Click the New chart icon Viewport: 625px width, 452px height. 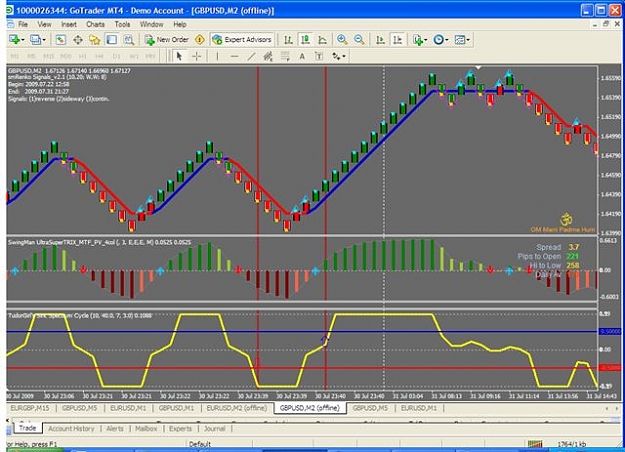tap(14, 39)
